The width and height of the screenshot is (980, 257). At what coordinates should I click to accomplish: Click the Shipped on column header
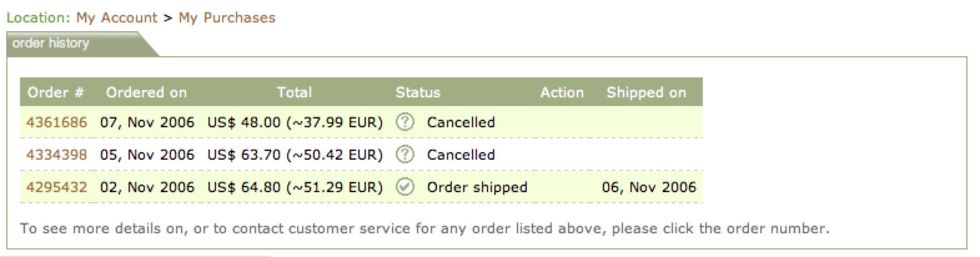tap(646, 92)
